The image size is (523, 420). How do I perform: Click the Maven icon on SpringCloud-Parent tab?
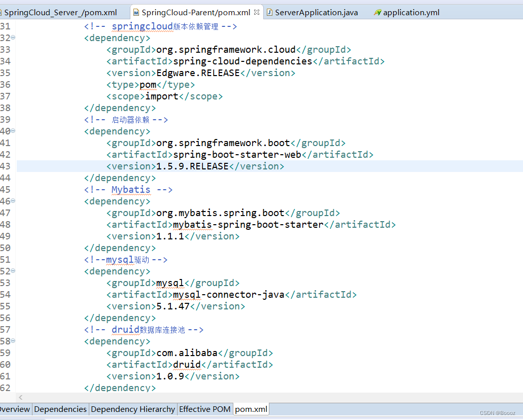tap(136, 13)
